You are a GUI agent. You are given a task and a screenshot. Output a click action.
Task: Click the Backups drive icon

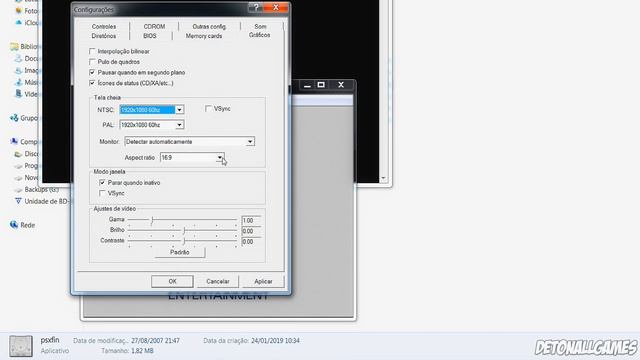[18, 190]
